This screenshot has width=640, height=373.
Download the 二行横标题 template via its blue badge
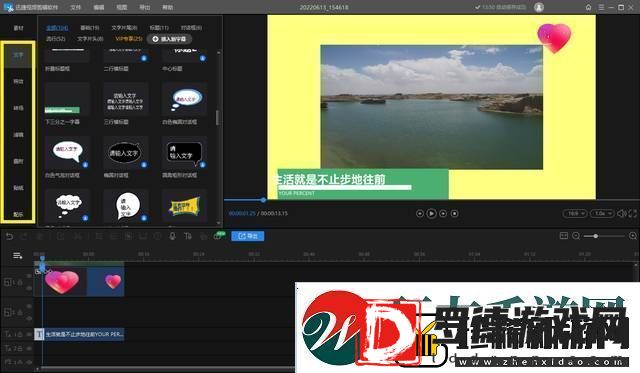tap(144, 58)
